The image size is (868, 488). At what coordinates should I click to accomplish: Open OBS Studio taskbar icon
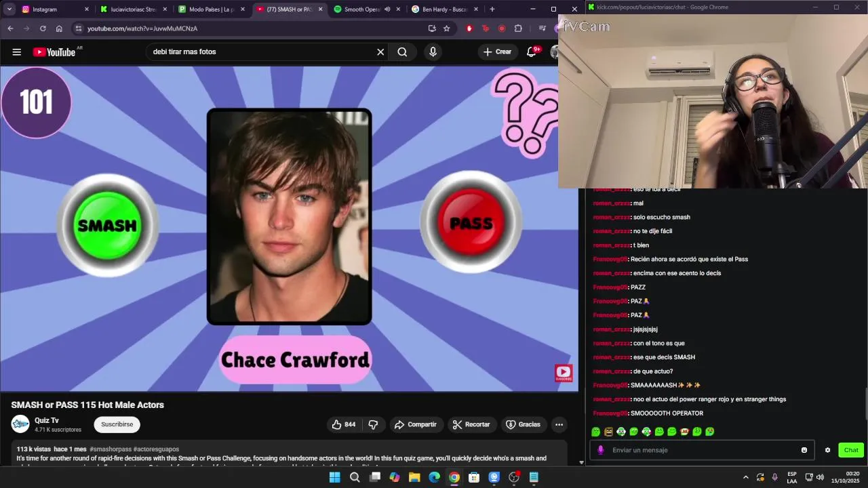(x=514, y=477)
